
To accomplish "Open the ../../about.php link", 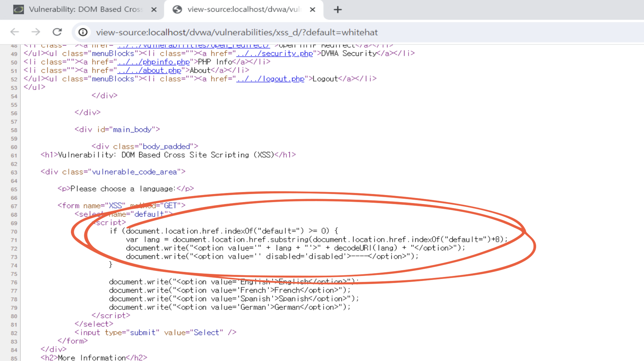I will [x=149, y=70].
